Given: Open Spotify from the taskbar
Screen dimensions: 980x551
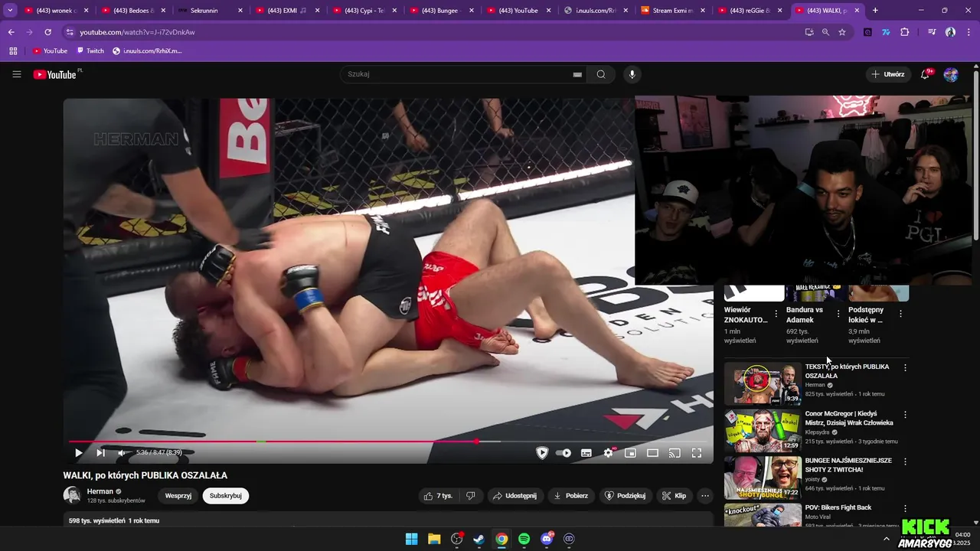Looking at the screenshot, I should click(524, 539).
